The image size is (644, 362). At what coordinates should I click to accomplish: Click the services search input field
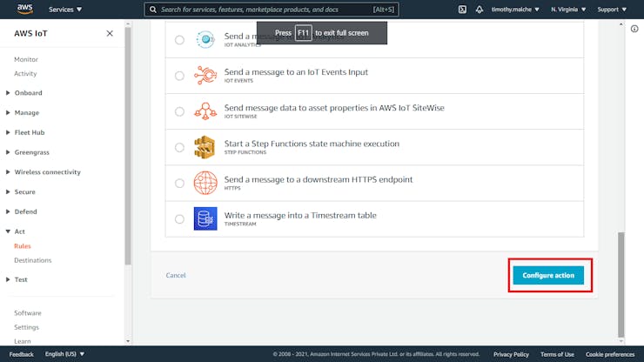pyautogui.click(x=272, y=9)
